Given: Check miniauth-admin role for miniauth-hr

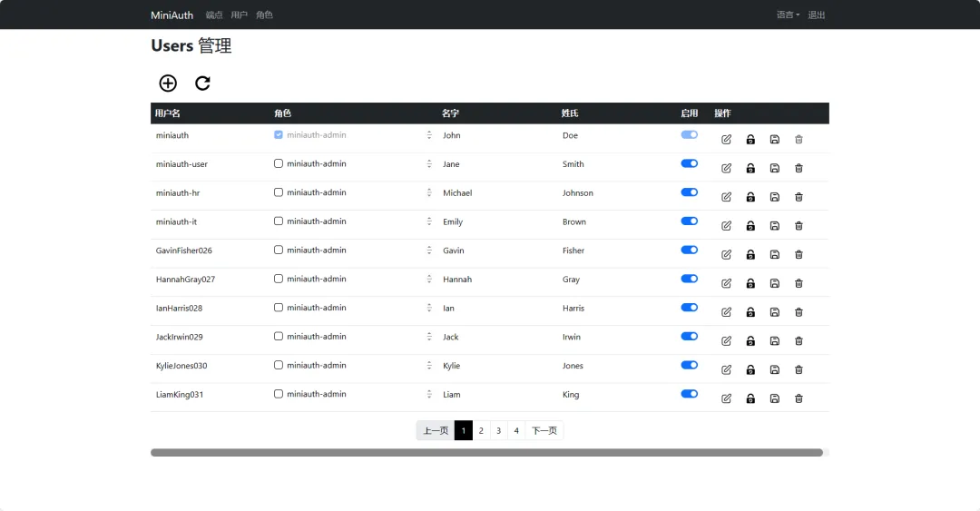Looking at the screenshot, I should tap(279, 192).
